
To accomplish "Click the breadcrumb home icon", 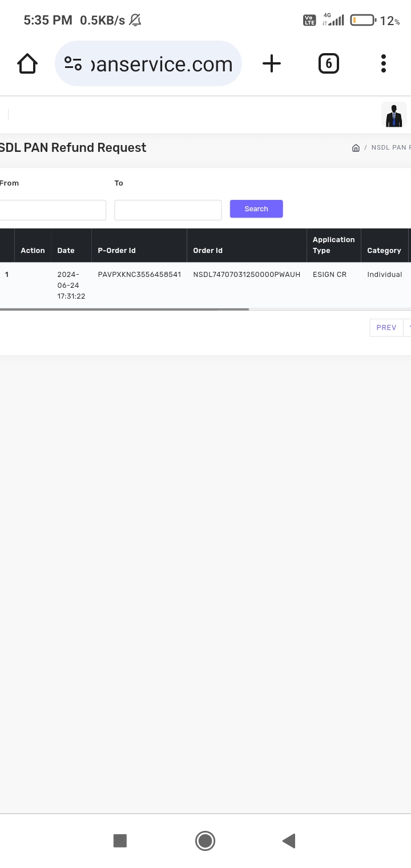I will click(x=356, y=148).
